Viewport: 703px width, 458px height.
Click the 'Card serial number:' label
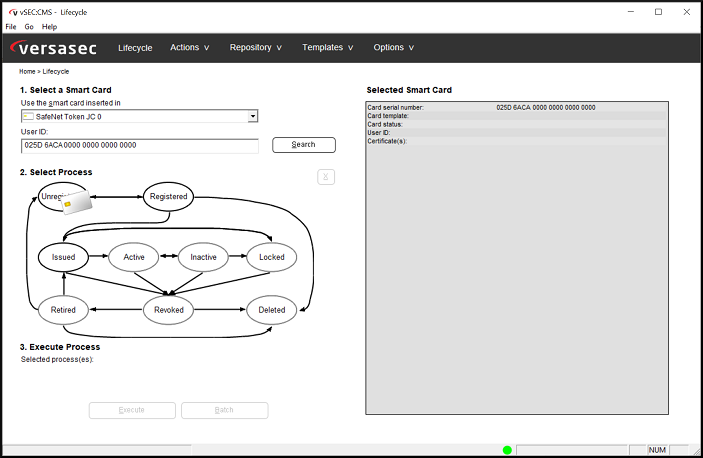pyautogui.click(x=395, y=108)
